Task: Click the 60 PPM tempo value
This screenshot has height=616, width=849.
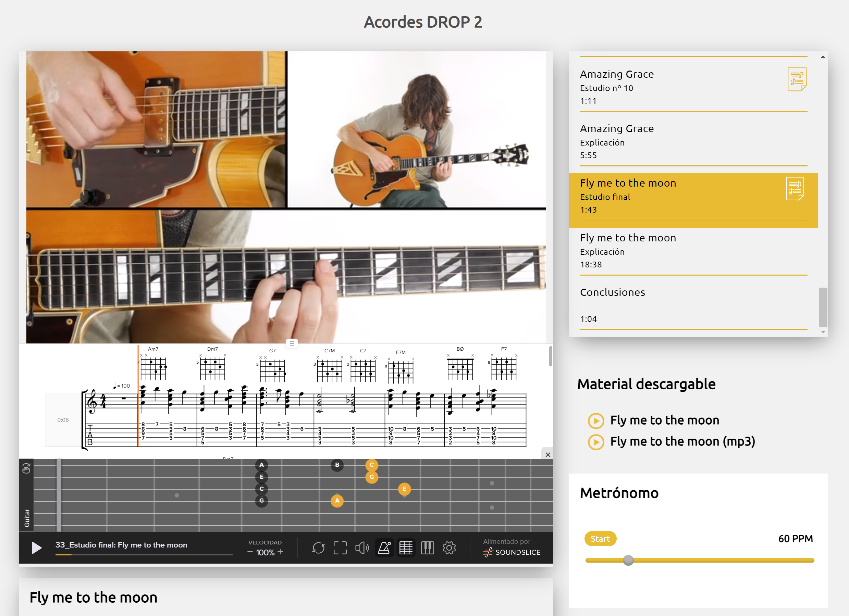Action: (796, 539)
